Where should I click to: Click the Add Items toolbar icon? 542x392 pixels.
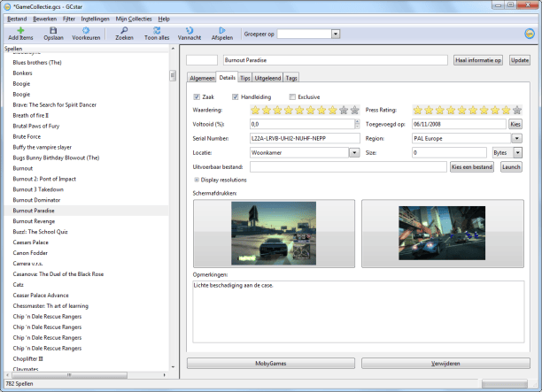(x=20, y=30)
